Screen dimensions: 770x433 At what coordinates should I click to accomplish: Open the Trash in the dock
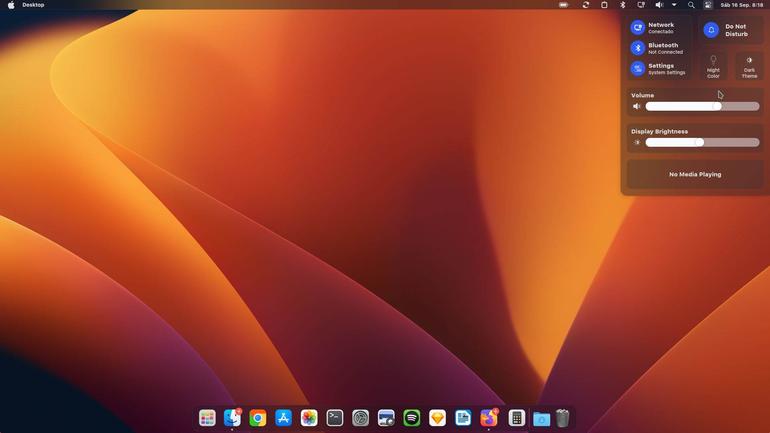point(563,418)
